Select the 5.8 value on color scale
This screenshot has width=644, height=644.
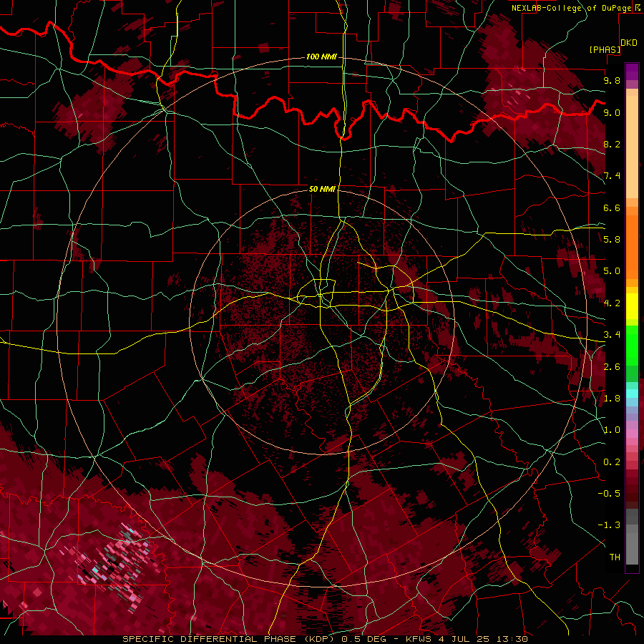[612, 239]
